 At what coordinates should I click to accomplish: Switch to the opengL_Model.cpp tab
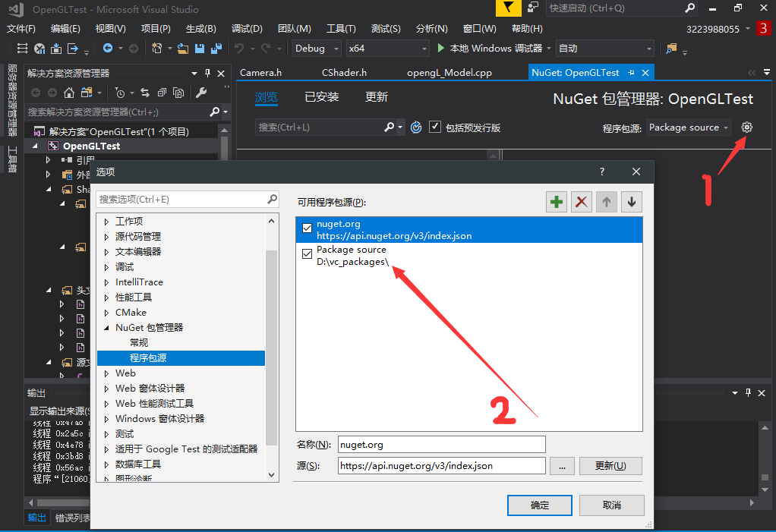click(x=450, y=73)
